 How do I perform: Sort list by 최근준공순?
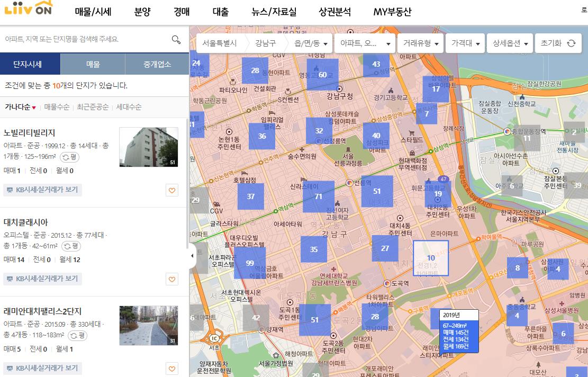[x=93, y=107]
